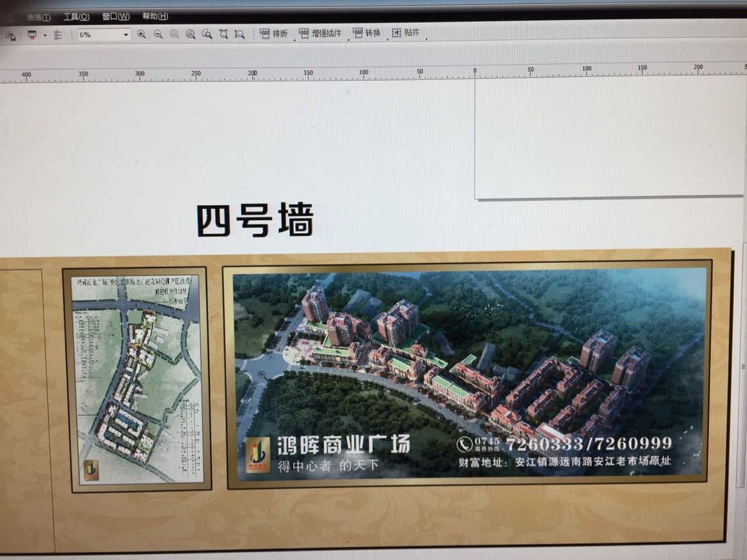Click the phone icon beside 0745

coord(464,444)
